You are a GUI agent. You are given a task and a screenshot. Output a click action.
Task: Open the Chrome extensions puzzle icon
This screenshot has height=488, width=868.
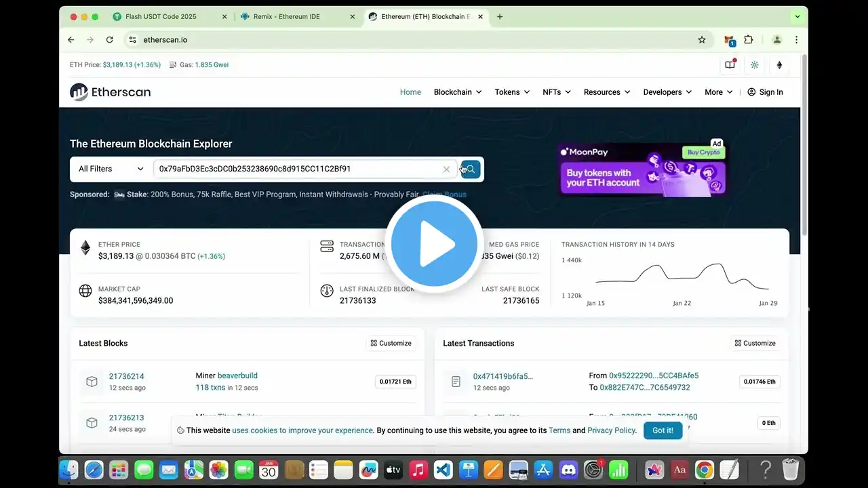coord(749,40)
